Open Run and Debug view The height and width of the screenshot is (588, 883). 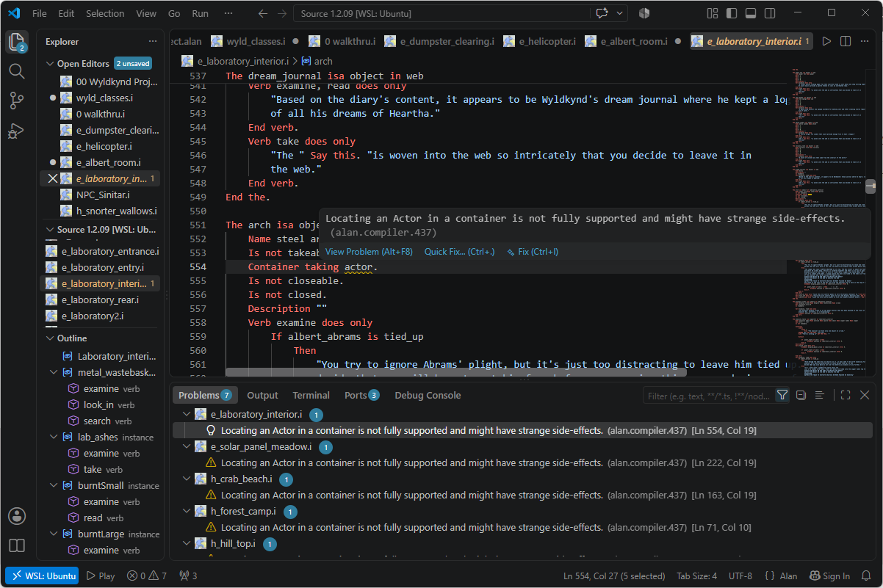(x=16, y=131)
